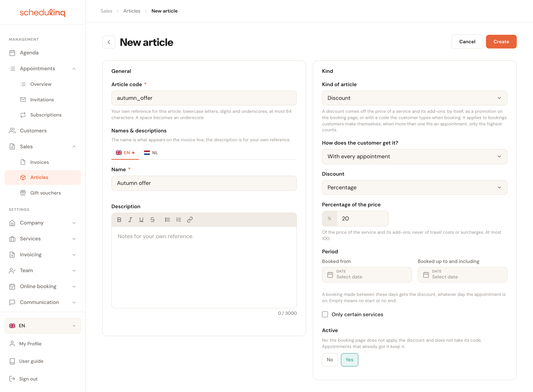Click the User guide book icon
533x392 pixels.
12,361
